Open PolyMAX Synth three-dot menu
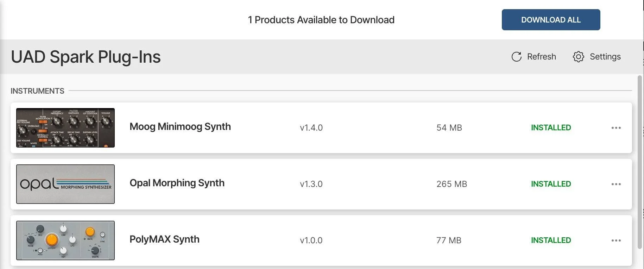644x269 pixels. (616, 240)
